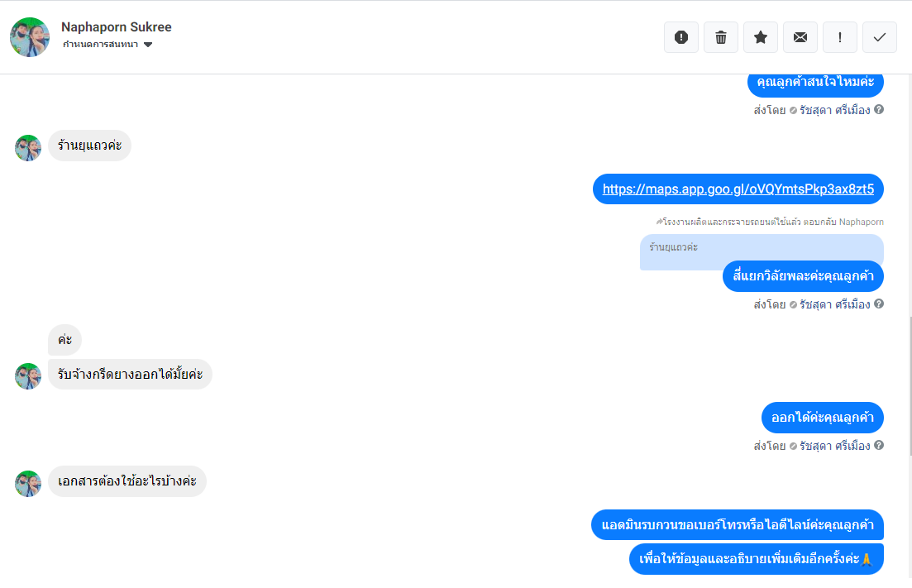Star this conversation as follow-up

[760, 37]
